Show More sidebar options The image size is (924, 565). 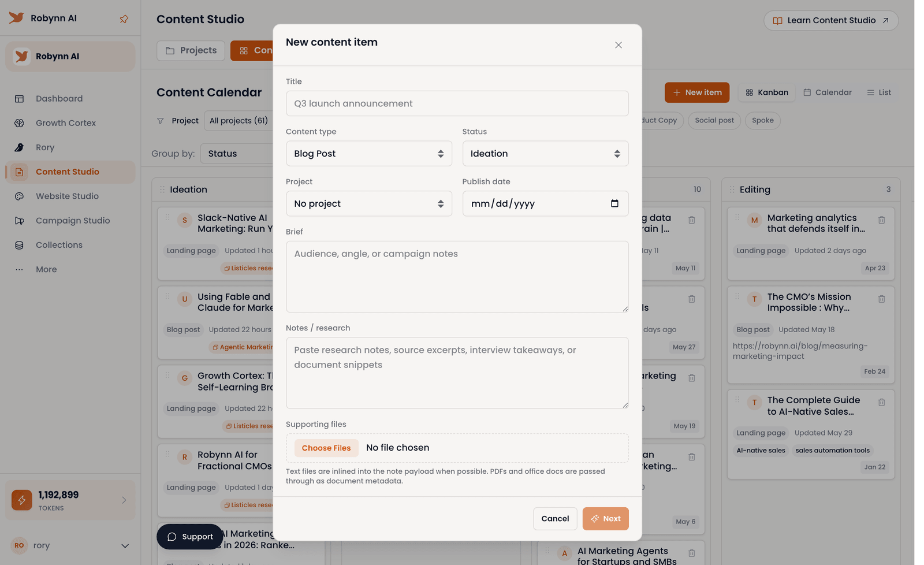click(x=70, y=269)
